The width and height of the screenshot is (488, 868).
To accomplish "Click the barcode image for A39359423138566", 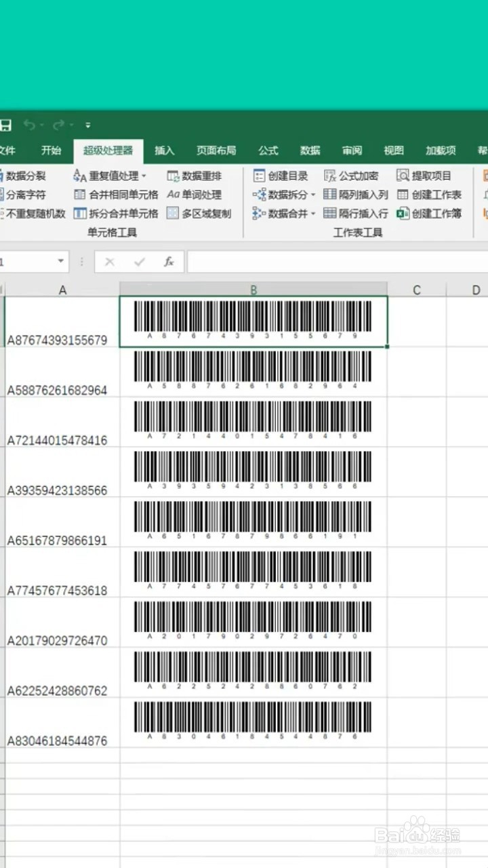I will coord(253,471).
